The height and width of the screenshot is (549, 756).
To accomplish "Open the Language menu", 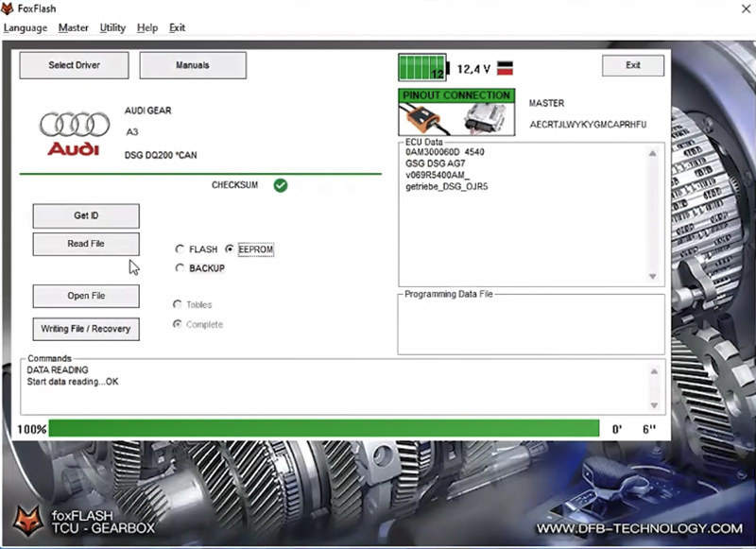I will coord(26,28).
